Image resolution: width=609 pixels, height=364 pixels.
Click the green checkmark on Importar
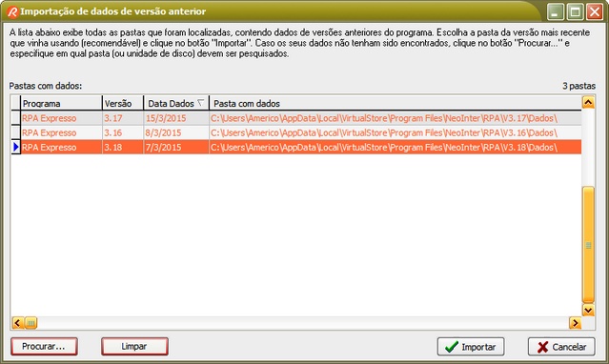pyautogui.click(x=452, y=347)
